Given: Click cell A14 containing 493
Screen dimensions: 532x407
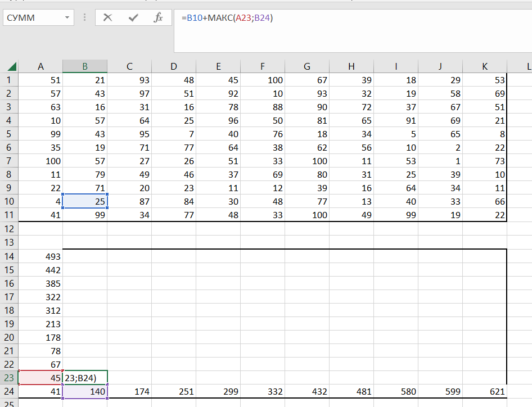Looking at the screenshot, I should (40, 256).
